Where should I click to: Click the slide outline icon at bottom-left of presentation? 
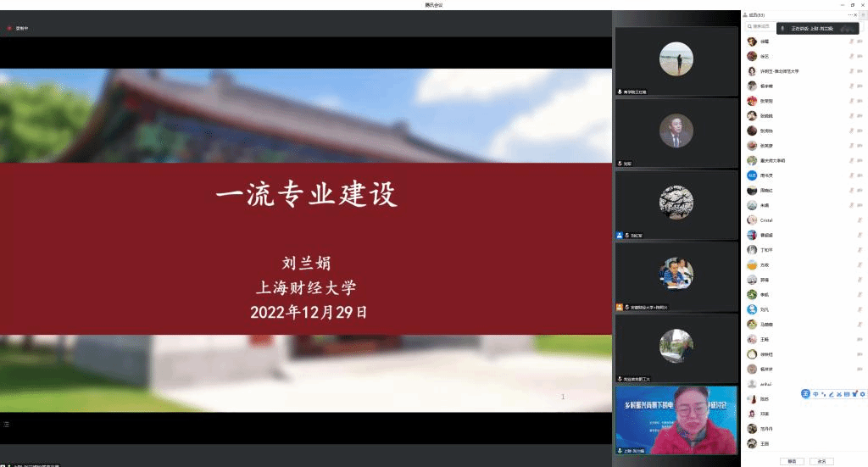(x=6, y=424)
